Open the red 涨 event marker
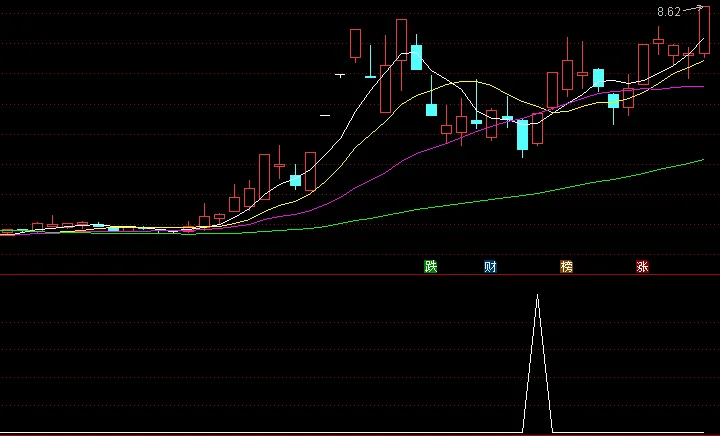Screen dimensions: 720x436 (642, 266)
